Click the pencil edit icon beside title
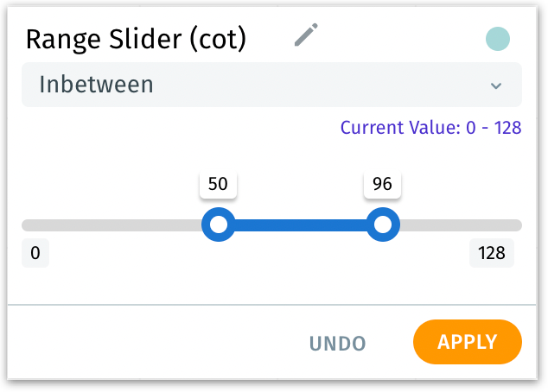 pos(306,35)
